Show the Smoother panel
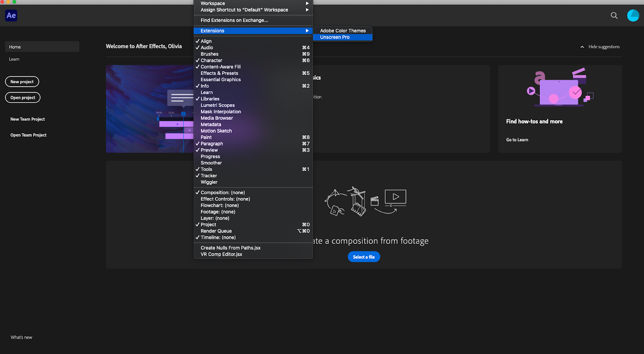This screenshot has width=644, height=354. [253, 163]
